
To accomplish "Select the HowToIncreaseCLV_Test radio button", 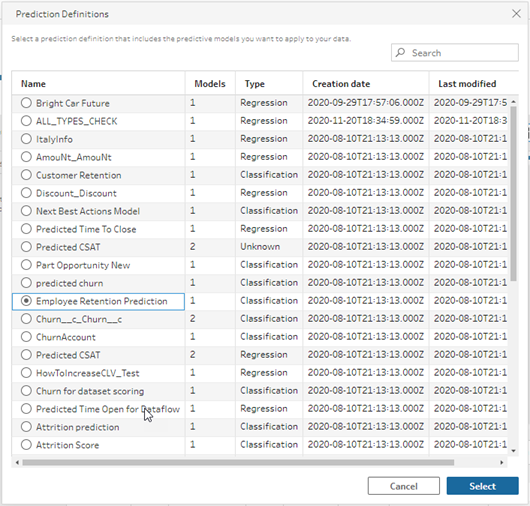I will [x=26, y=372].
